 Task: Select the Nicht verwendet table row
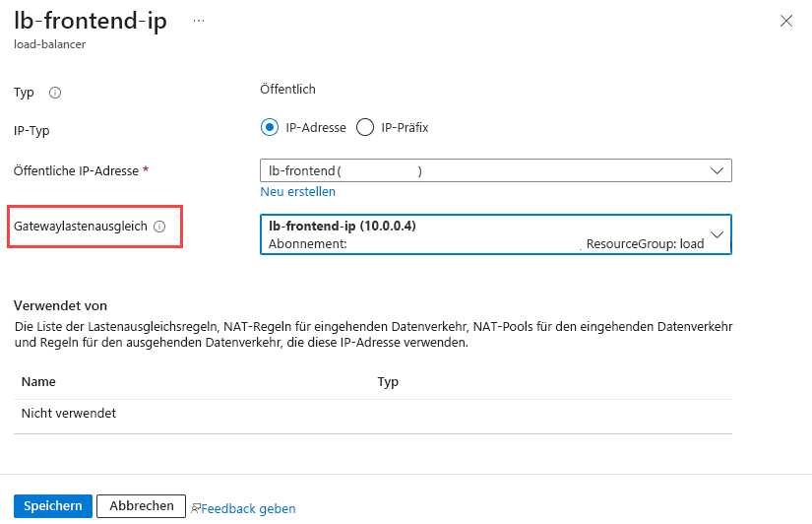click(373, 414)
